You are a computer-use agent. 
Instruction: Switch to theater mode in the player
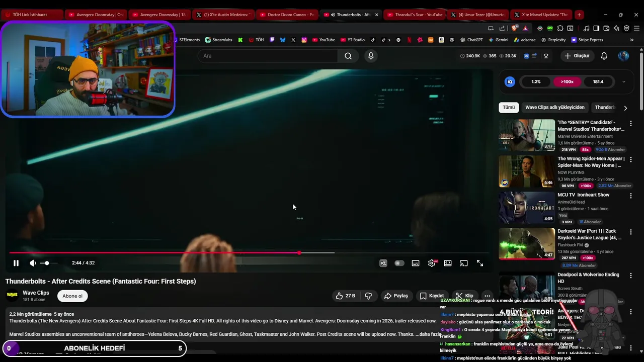448,263
